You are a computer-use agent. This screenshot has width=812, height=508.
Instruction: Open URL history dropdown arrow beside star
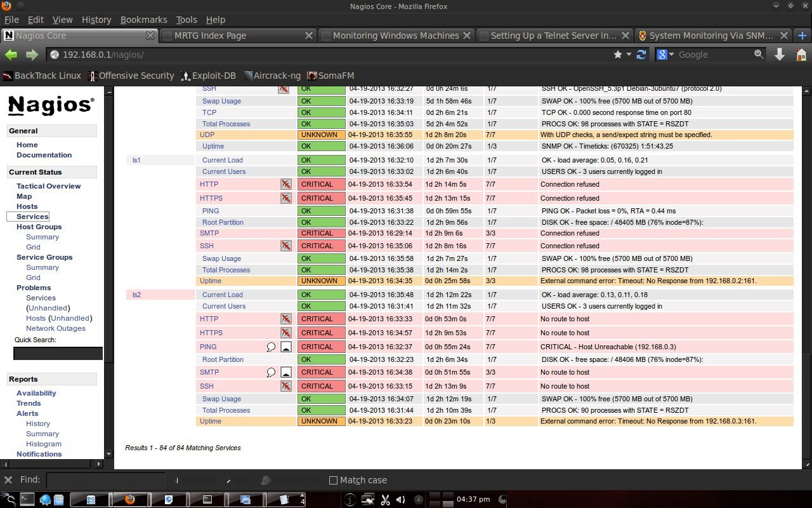[629, 55]
